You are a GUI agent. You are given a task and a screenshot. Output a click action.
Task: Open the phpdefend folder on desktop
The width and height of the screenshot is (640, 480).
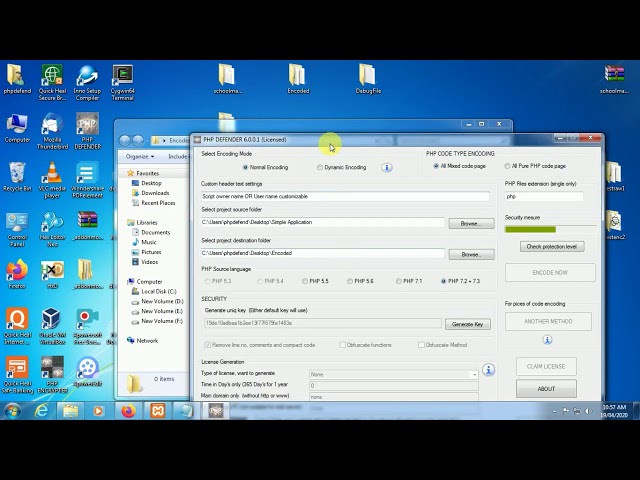[17, 79]
